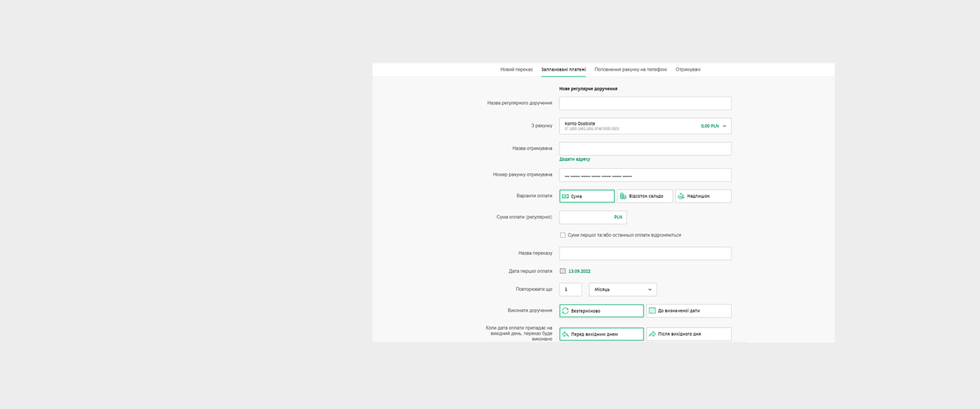Click the coins icon for Відсоток сальдо
Viewport: 980px width, 409px height.
pos(623,196)
